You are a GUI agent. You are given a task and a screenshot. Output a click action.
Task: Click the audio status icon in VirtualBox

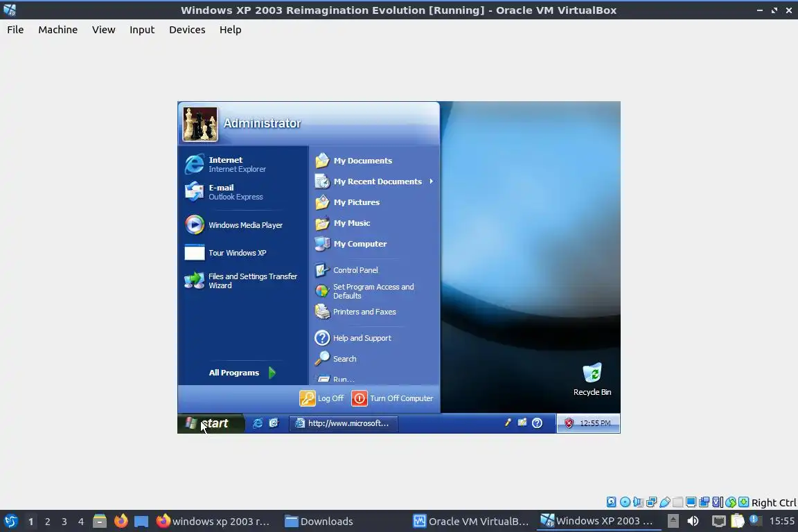pos(638,502)
